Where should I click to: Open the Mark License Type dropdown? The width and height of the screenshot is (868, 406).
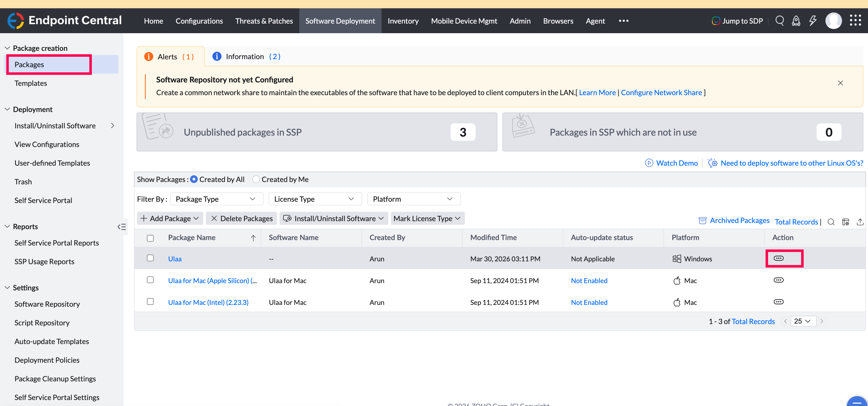pyautogui.click(x=427, y=219)
